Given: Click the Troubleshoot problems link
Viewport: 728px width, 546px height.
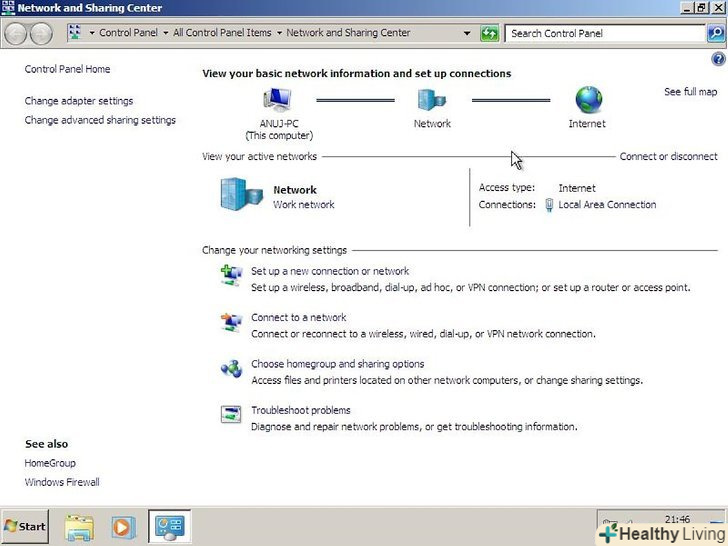Looking at the screenshot, I should tap(301, 410).
